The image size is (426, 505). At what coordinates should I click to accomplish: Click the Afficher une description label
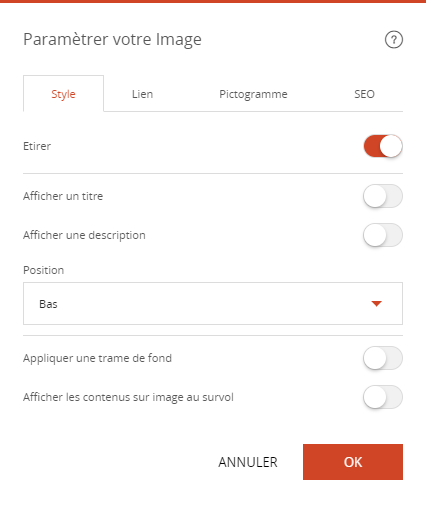pyautogui.click(x=84, y=235)
